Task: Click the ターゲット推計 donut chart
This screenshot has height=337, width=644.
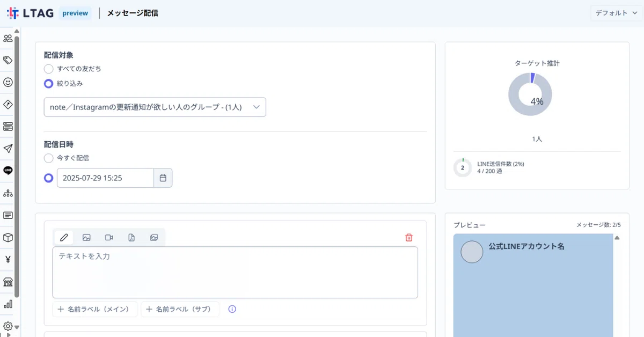Action: (530, 94)
